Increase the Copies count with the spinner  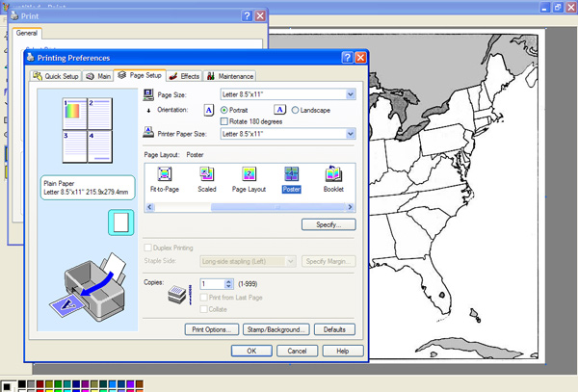tap(228, 280)
